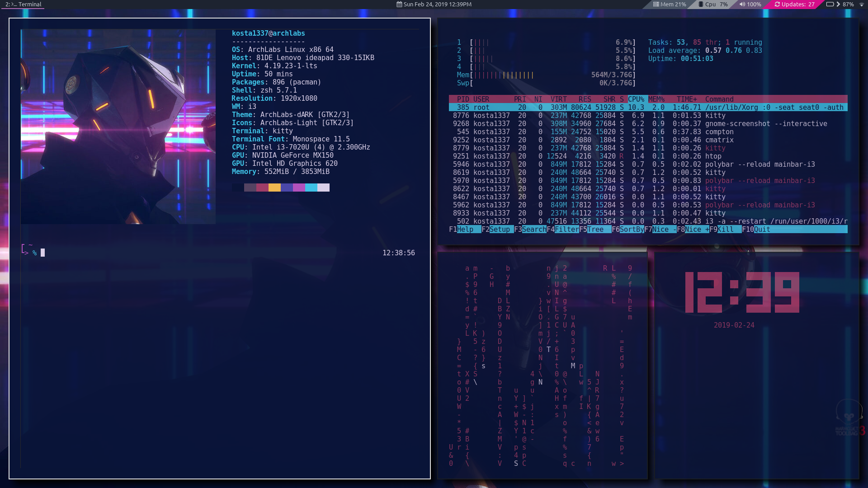Image resolution: width=868 pixels, height=488 pixels.
Task: Click F7 Nice - in htop footer
Action: click(660, 230)
